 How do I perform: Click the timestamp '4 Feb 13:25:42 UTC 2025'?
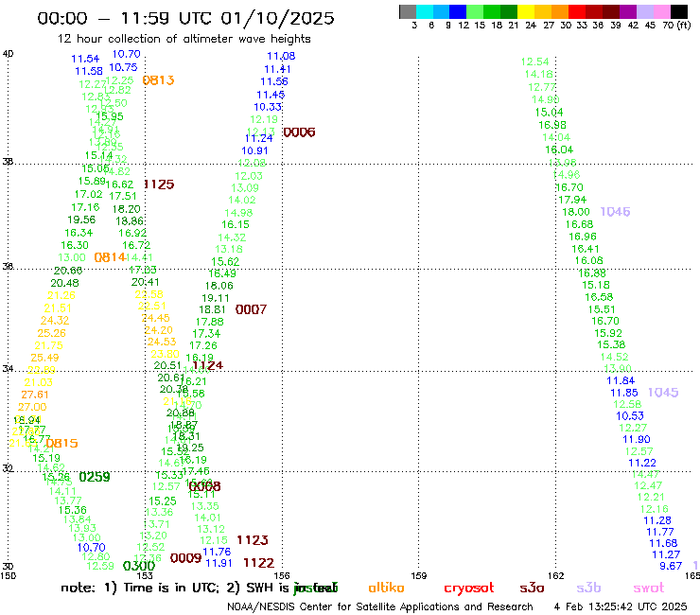(621, 606)
